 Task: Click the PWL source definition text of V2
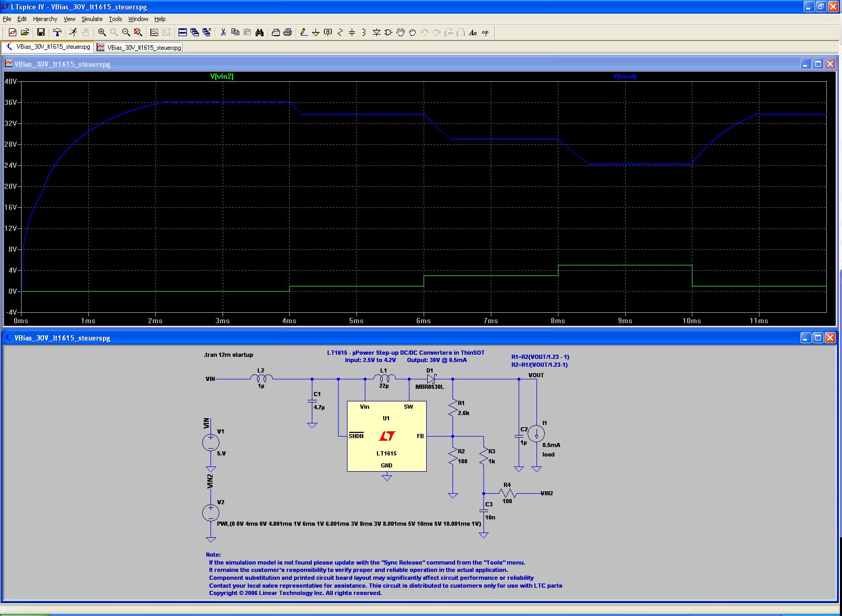pos(349,524)
